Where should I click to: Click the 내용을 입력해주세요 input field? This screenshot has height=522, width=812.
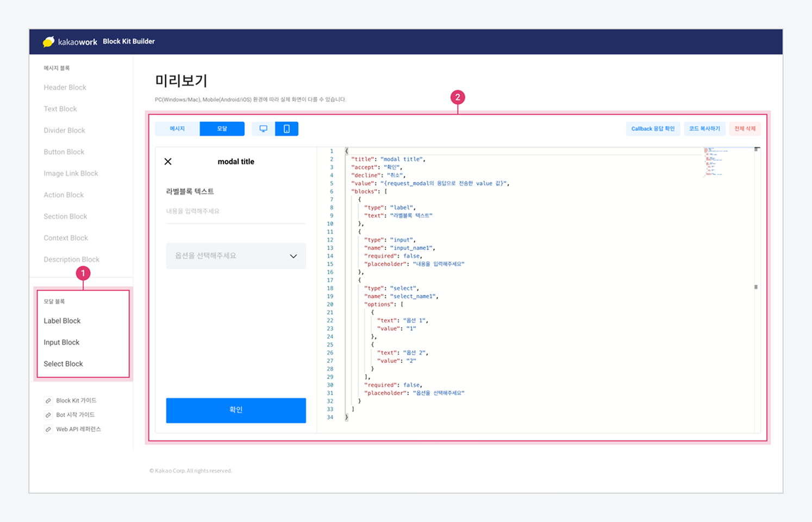[x=236, y=211]
